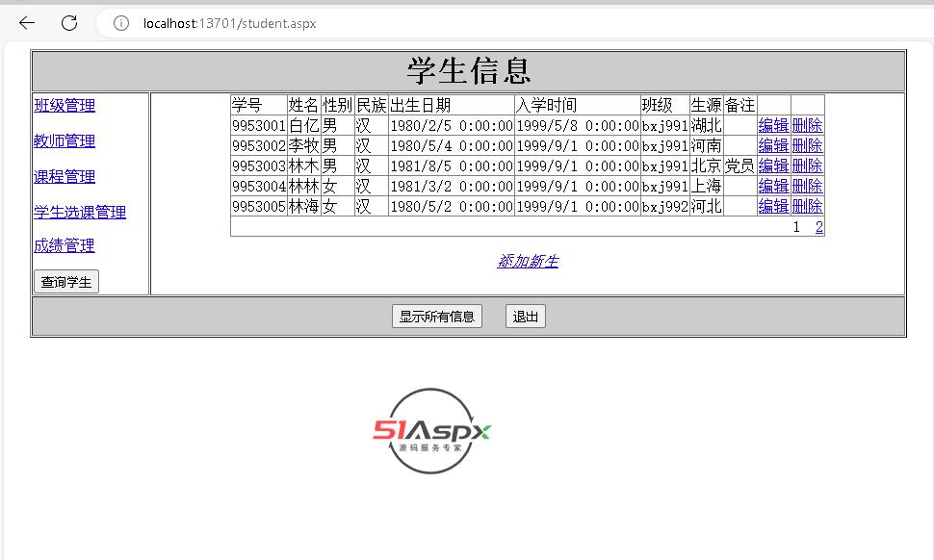View site information icon in address bar
Viewport: 934px width, 560px height.
click(x=121, y=23)
